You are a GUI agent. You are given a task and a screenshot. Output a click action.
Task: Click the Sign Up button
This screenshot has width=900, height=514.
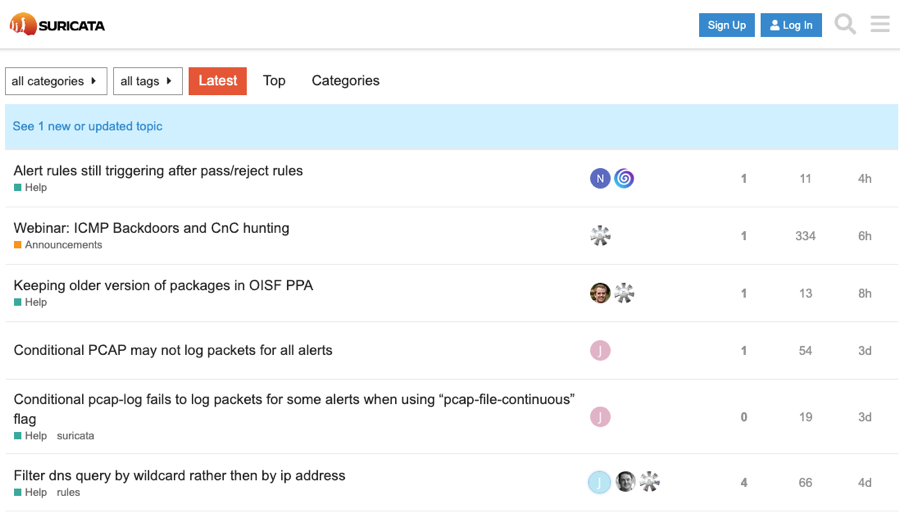point(726,25)
